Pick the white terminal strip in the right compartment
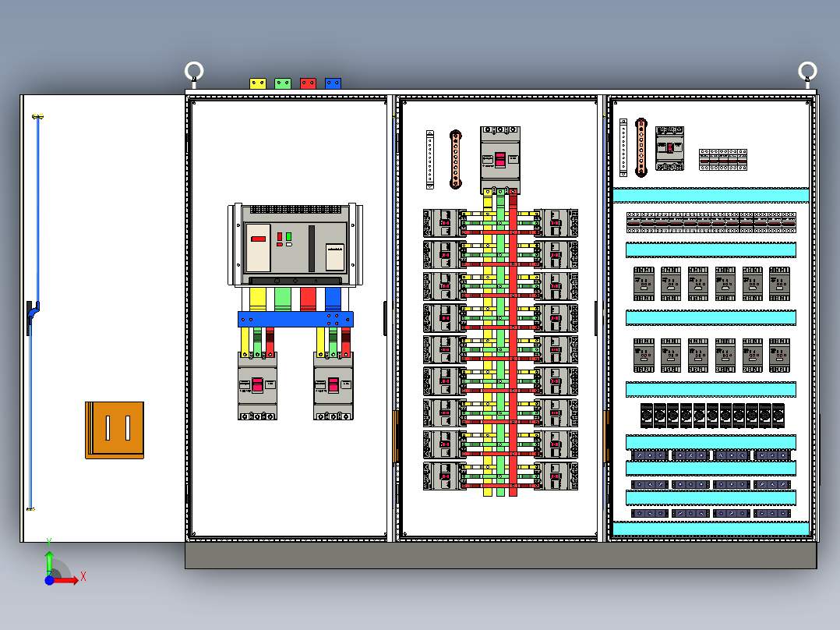The image size is (840, 630). coord(623,147)
